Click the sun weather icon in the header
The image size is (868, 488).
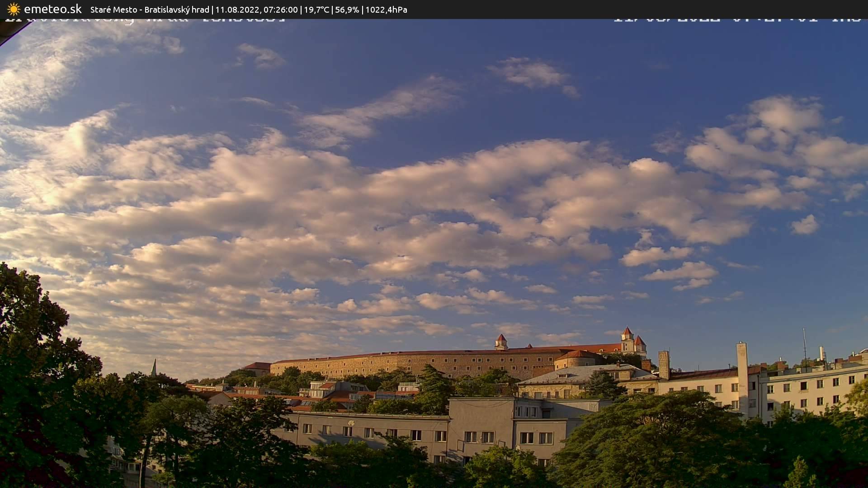13,9
